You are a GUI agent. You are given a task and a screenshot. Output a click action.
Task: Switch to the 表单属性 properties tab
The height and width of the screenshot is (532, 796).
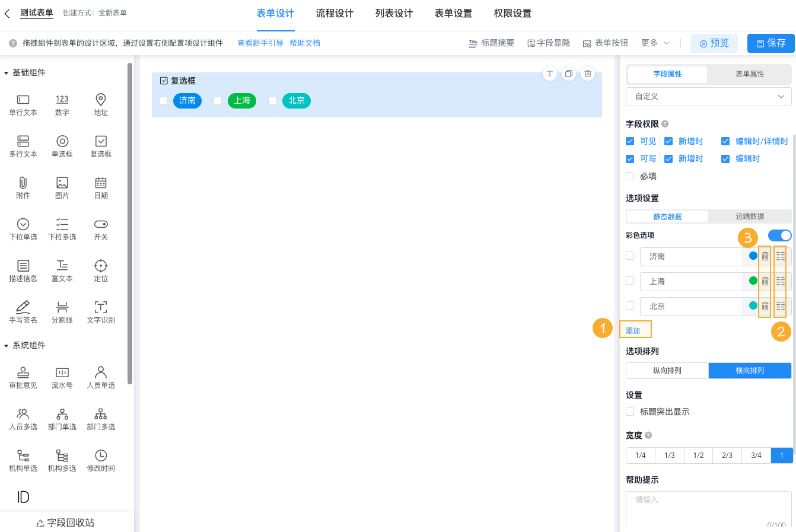749,75
